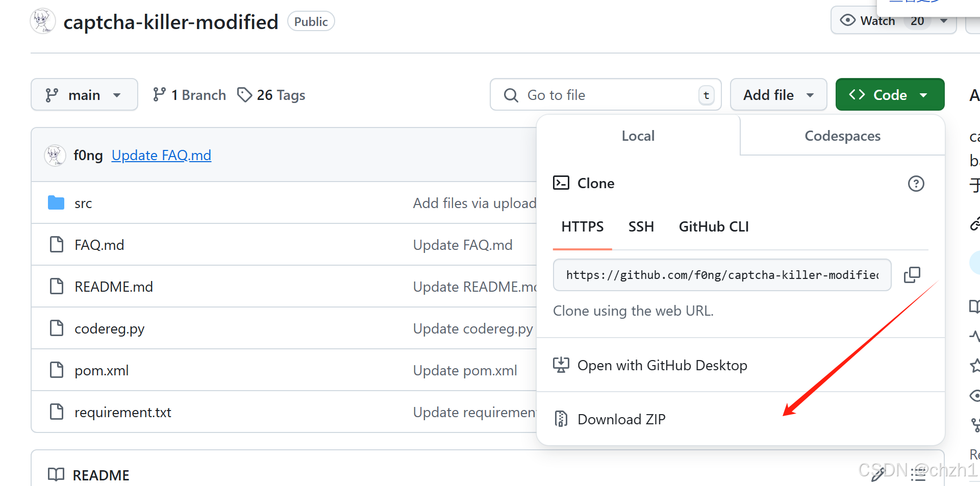Select the HTTPS clone tab
The height and width of the screenshot is (486, 980).
[x=582, y=226]
